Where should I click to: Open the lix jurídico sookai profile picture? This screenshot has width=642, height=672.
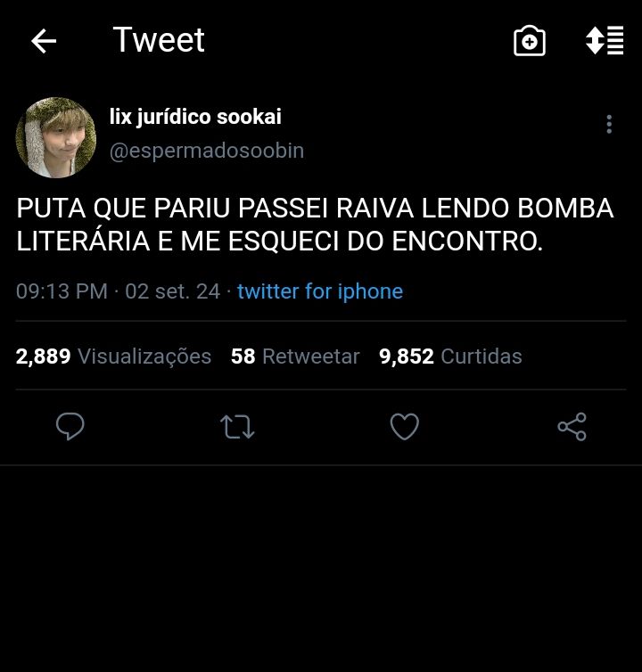[56, 137]
